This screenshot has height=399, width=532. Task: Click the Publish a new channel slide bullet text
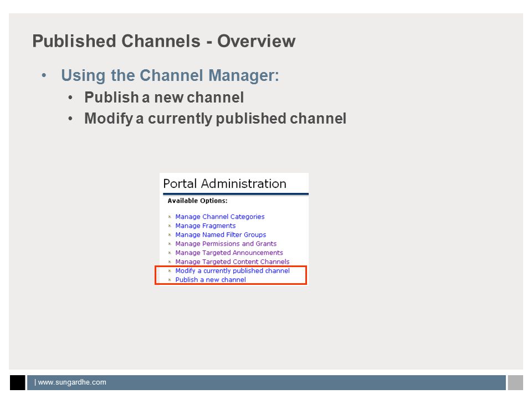tap(164, 98)
